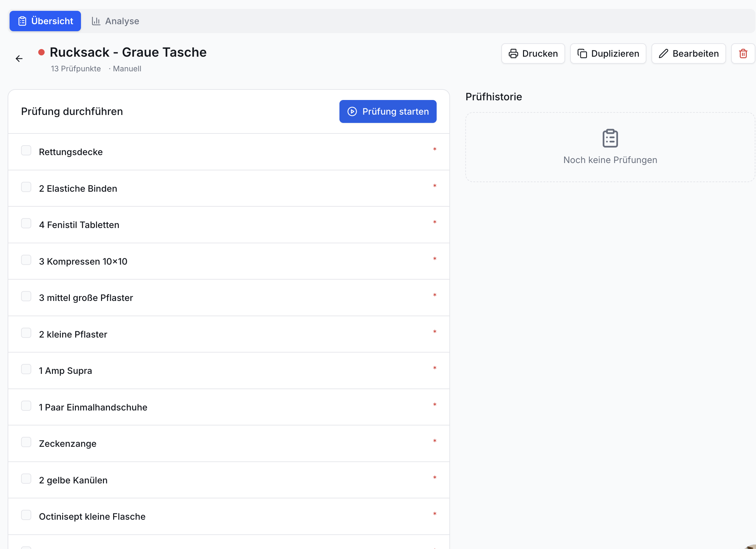Toggle the Zeckenzange checkbox
The height and width of the screenshot is (549, 756).
tap(26, 442)
